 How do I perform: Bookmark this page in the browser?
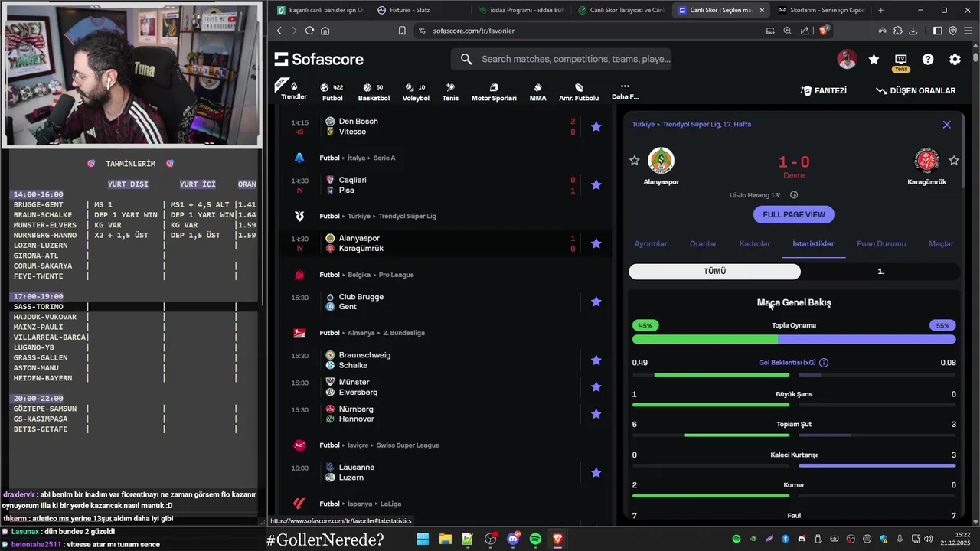coord(402,31)
